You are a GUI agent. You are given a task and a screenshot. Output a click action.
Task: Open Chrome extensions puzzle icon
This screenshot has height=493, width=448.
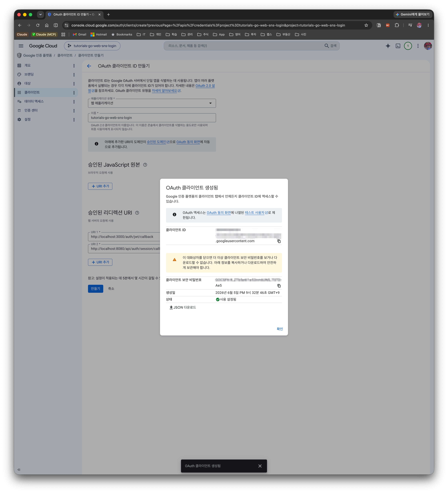pos(397,25)
